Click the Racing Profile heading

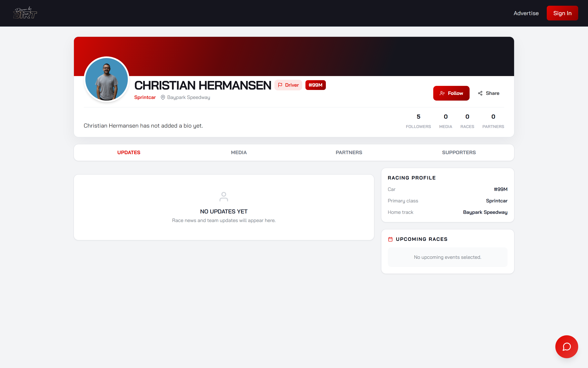click(x=412, y=178)
